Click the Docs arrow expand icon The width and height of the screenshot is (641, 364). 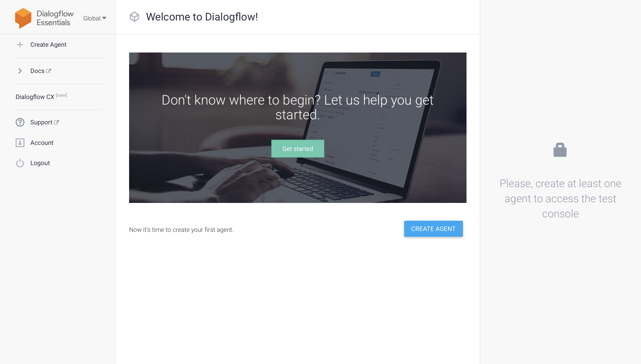click(x=20, y=71)
